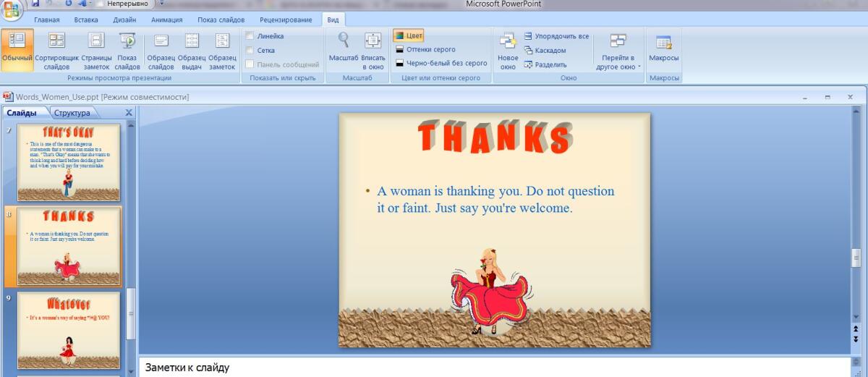The width and height of the screenshot is (868, 377).
Task: Open the Office button menu
Action: click(x=11, y=11)
